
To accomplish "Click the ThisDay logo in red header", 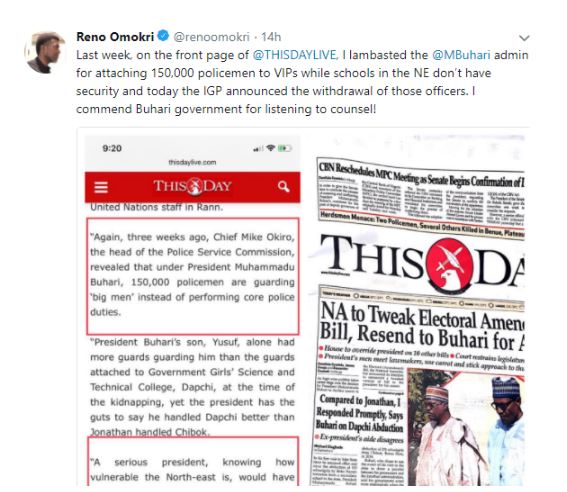I will pos(192,186).
